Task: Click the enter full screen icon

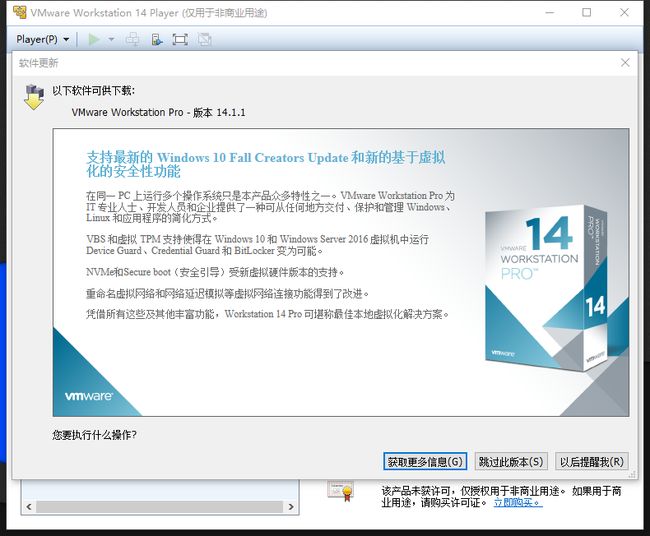Action: (x=180, y=39)
